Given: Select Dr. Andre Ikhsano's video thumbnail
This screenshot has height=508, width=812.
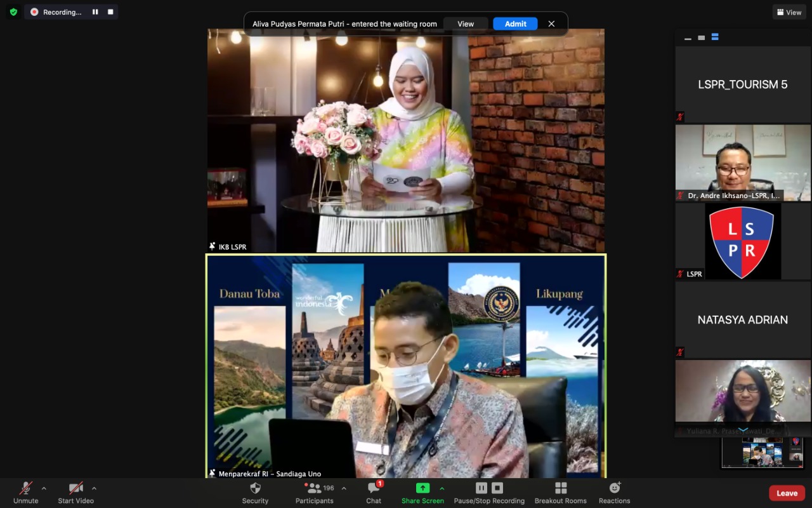Looking at the screenshot, I should click(743, 163).
